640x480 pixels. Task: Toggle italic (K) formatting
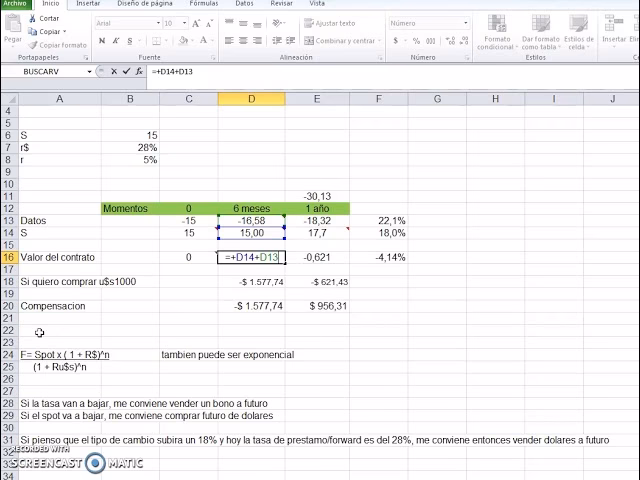(114, 41)
